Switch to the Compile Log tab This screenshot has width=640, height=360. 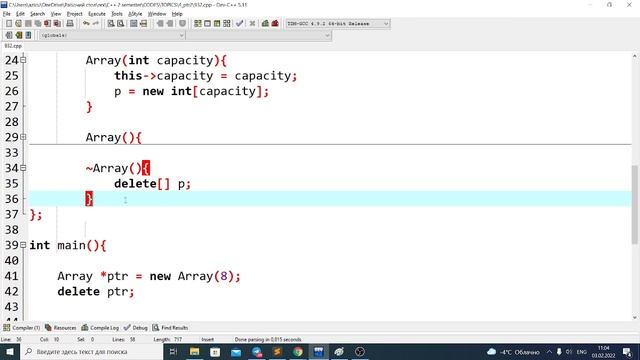pyautogui.click(x=100, y=328)
